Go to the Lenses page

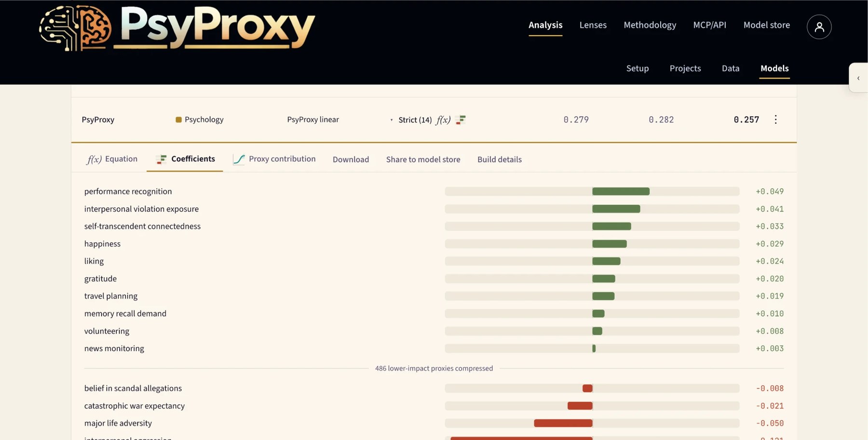click(593, 25)
